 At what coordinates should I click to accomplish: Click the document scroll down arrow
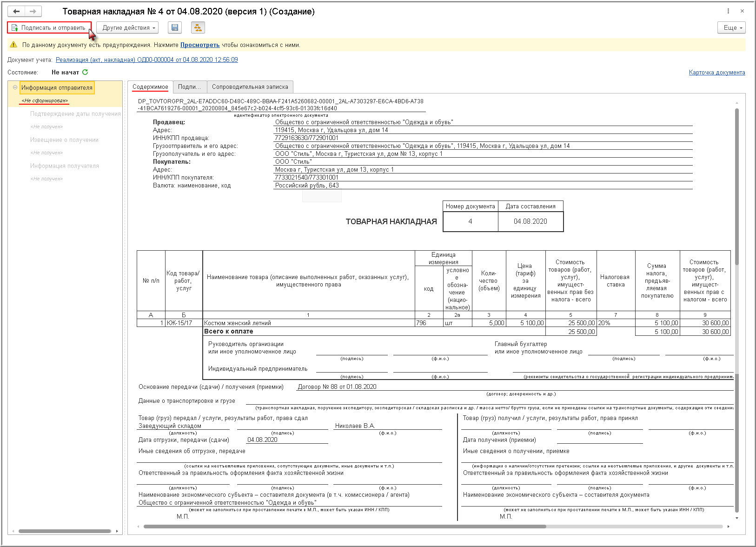pyautogui.click(x=737, y=518)
